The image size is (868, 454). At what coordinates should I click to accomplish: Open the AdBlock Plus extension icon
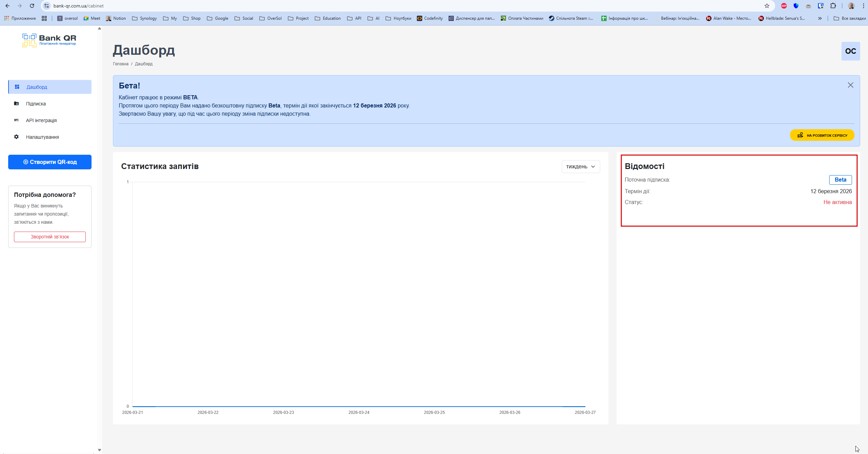[x=784, y=6]
